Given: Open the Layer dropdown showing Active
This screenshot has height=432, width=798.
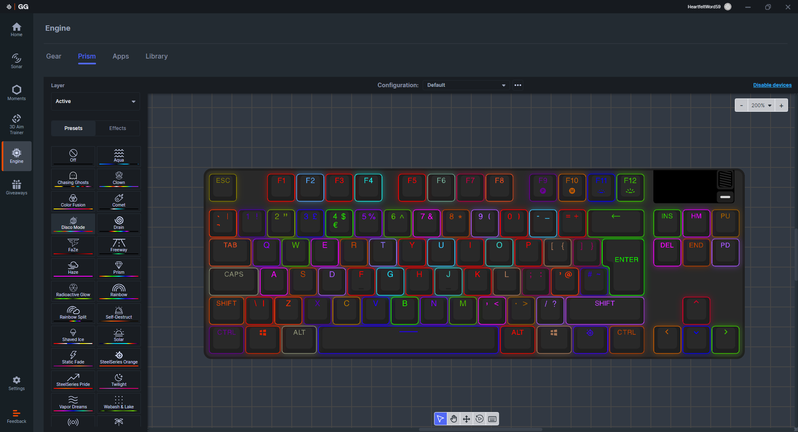Looking at the screenshot, I should 95,101.
